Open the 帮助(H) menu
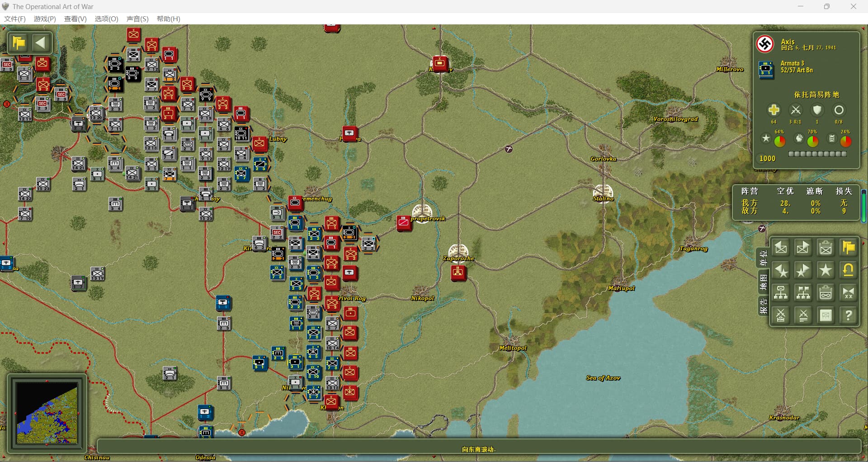The image size is (868, 462). tap(168, 19)
